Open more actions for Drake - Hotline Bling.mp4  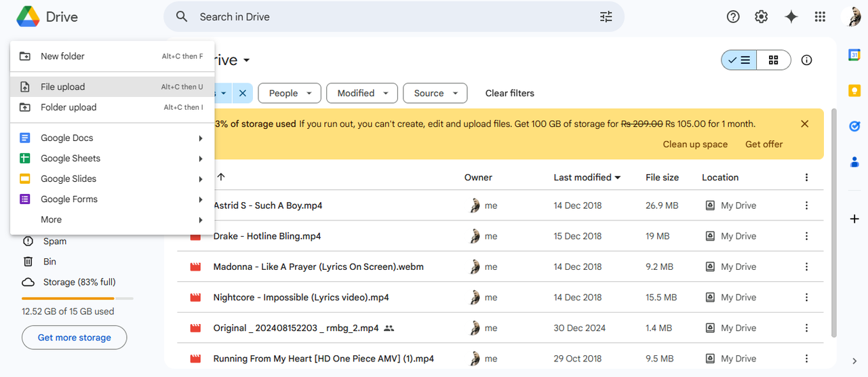[806, 236]
